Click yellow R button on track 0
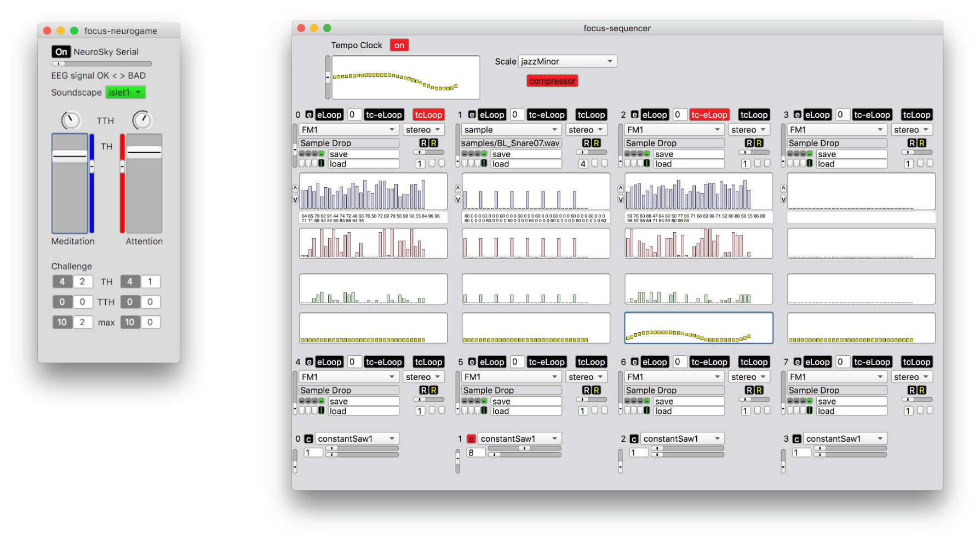 [x=433, y=143]
